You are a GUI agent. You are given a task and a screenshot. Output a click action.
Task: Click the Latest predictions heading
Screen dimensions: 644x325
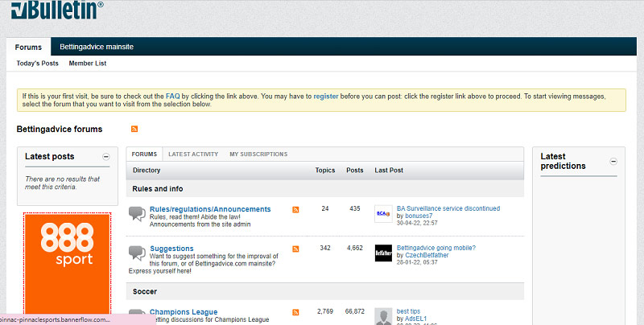pyautogui.click(x=563, y=161)
